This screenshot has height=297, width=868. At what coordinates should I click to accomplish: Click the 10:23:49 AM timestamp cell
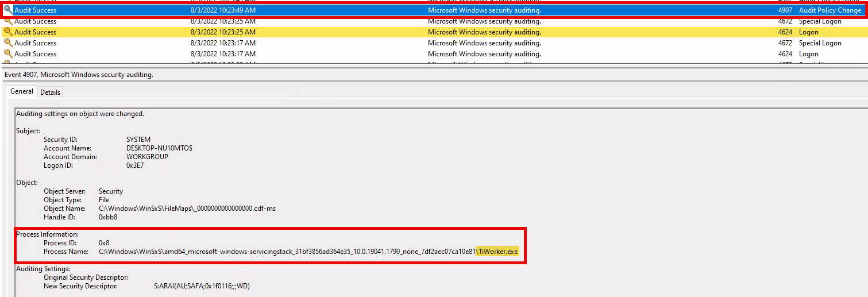pos(223,10)
